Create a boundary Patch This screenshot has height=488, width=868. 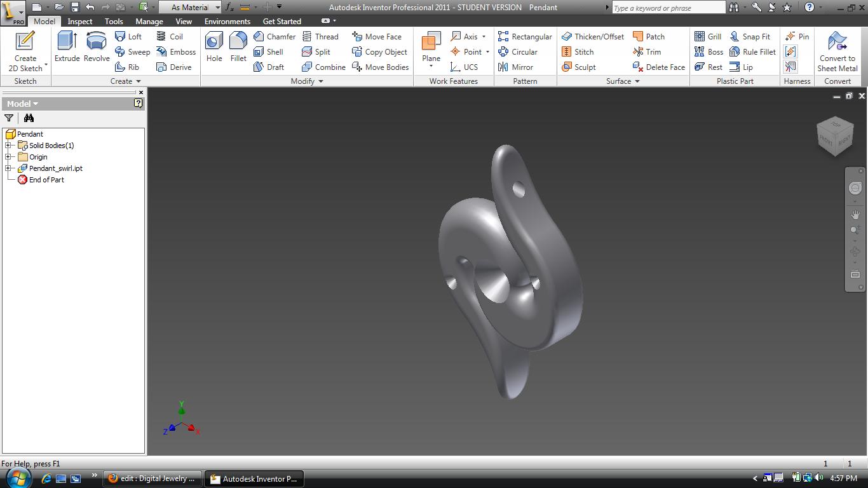tap(649, 37)
